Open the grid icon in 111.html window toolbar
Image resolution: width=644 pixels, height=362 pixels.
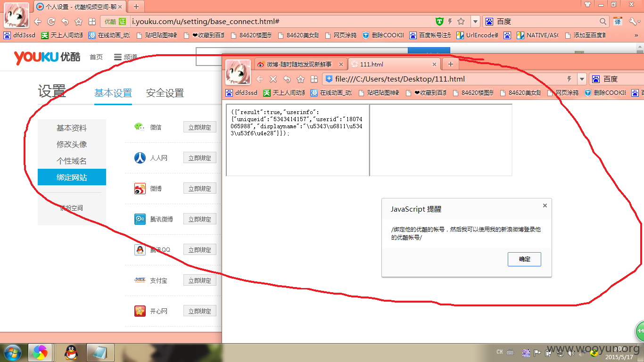pyautogui.click(x=314, y=79)
